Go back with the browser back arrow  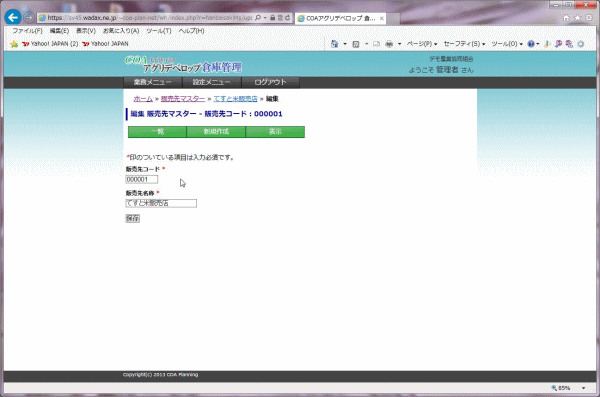(x=13, y=17)
